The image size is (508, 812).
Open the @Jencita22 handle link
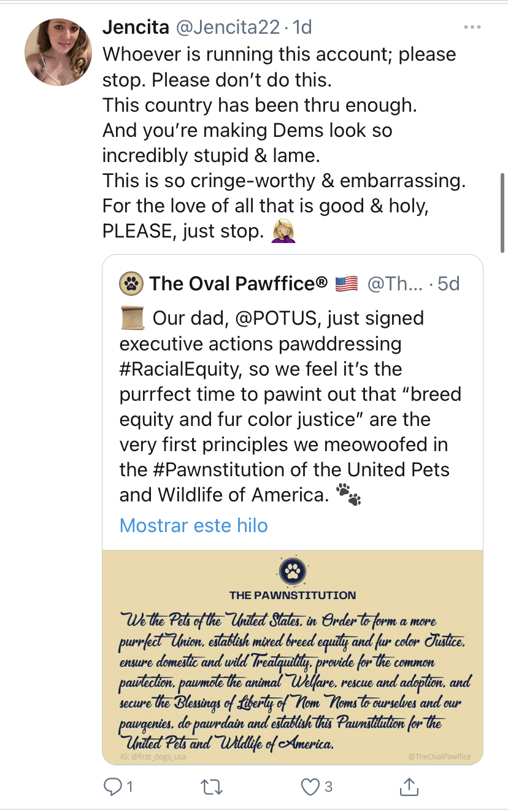[x=228, y=28]
